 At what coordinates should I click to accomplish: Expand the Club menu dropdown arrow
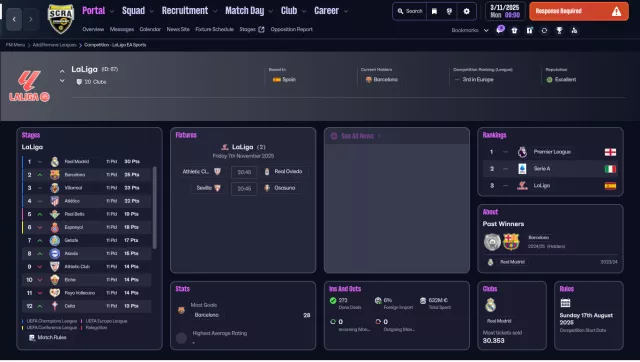point(304,11)
